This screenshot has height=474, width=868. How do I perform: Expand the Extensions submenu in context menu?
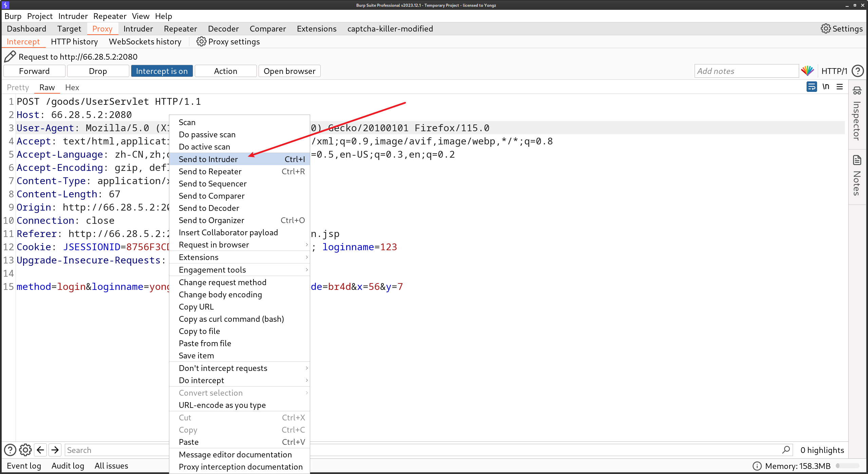240,257
